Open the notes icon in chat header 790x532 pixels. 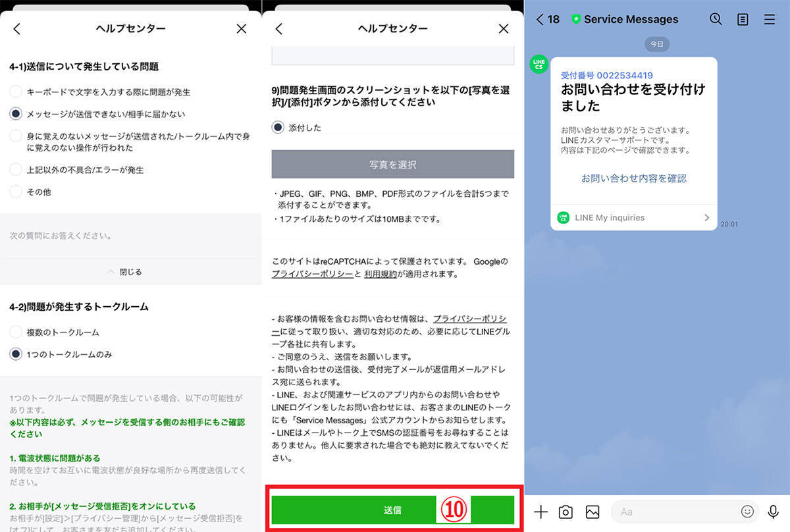[x=743, y=20]
